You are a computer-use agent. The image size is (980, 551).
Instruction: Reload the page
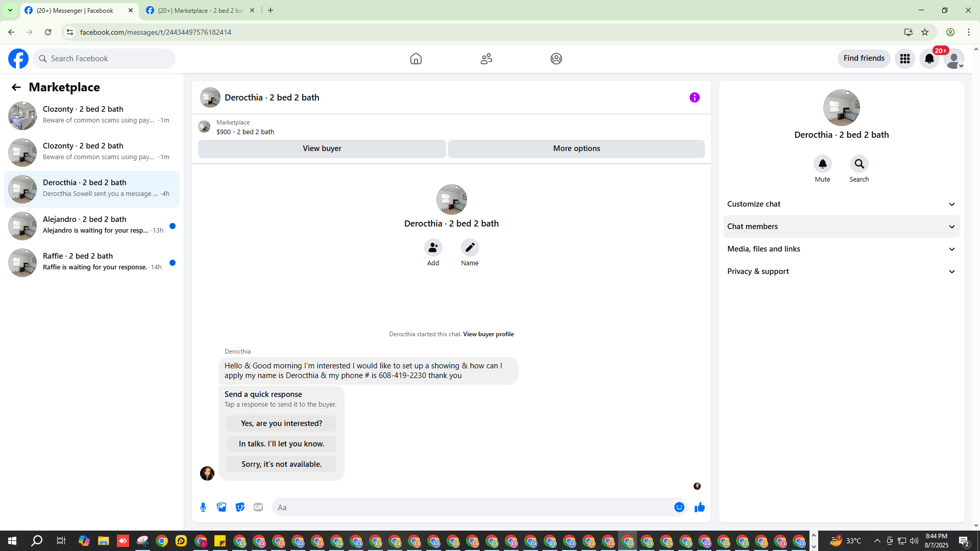pos(48,32)
